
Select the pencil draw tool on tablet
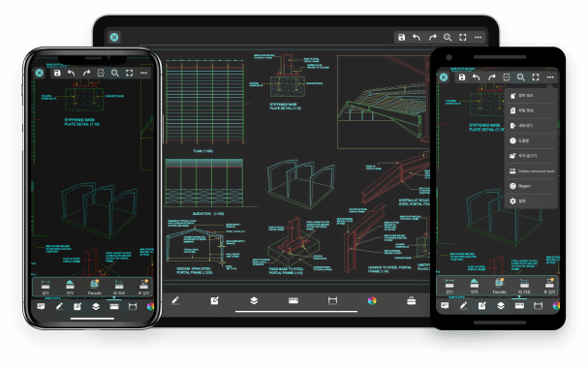tap(175, 300)
